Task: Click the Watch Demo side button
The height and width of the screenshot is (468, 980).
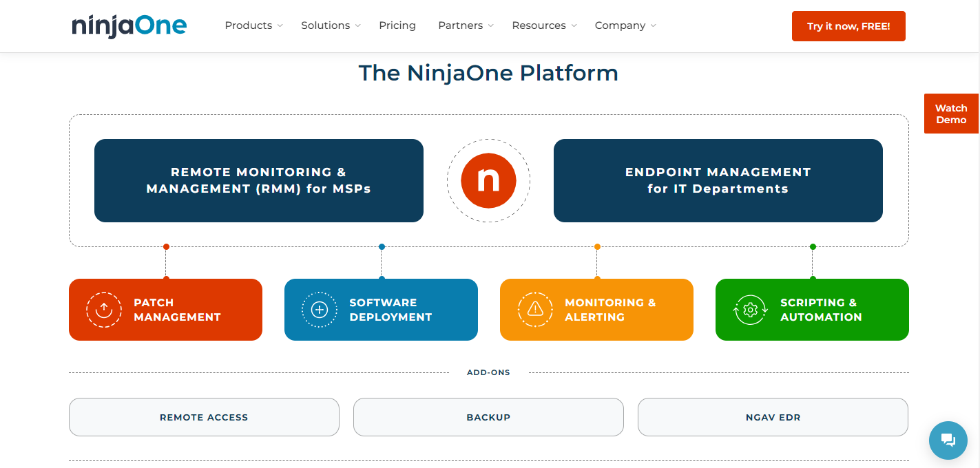Action: click(951, 114)
